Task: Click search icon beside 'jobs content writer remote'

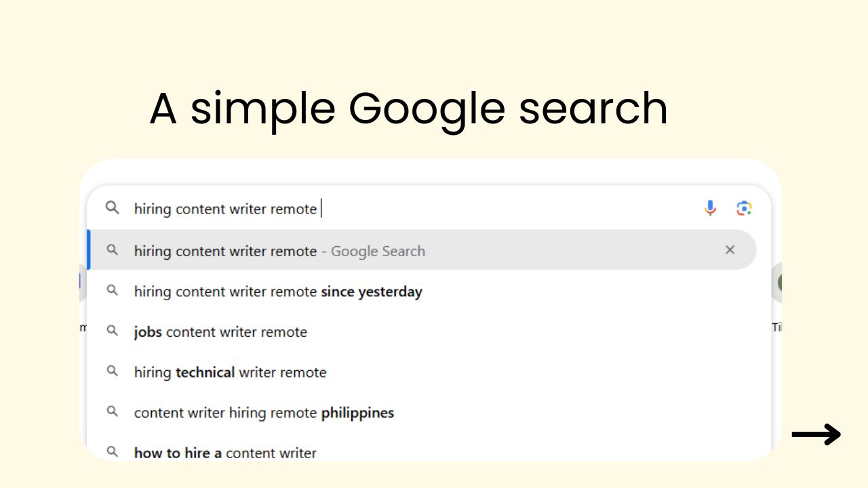Action: (x=113, y=331)
